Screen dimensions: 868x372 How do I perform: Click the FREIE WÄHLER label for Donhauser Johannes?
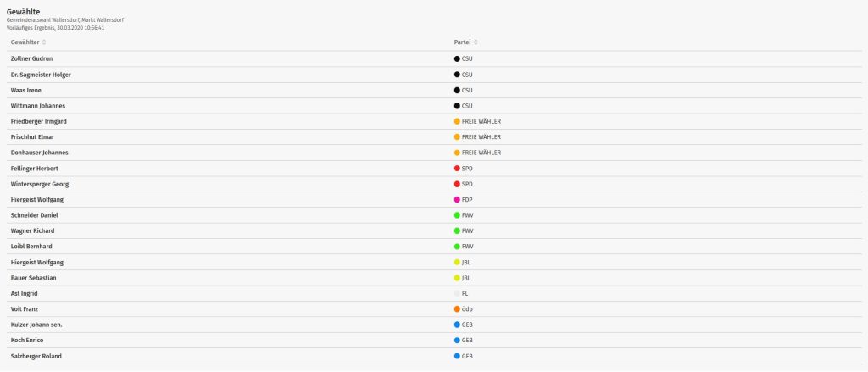point(481,153)
